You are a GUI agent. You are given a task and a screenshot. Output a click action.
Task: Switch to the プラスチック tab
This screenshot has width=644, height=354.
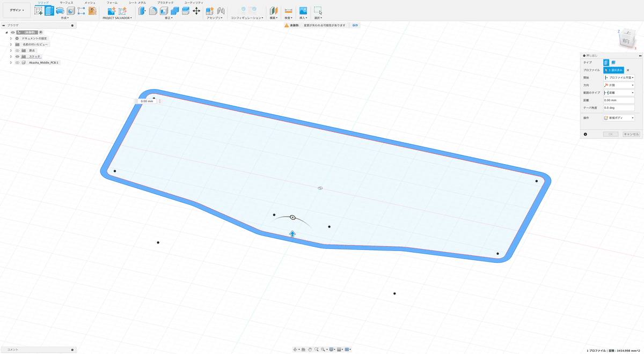tap(165, 3)
